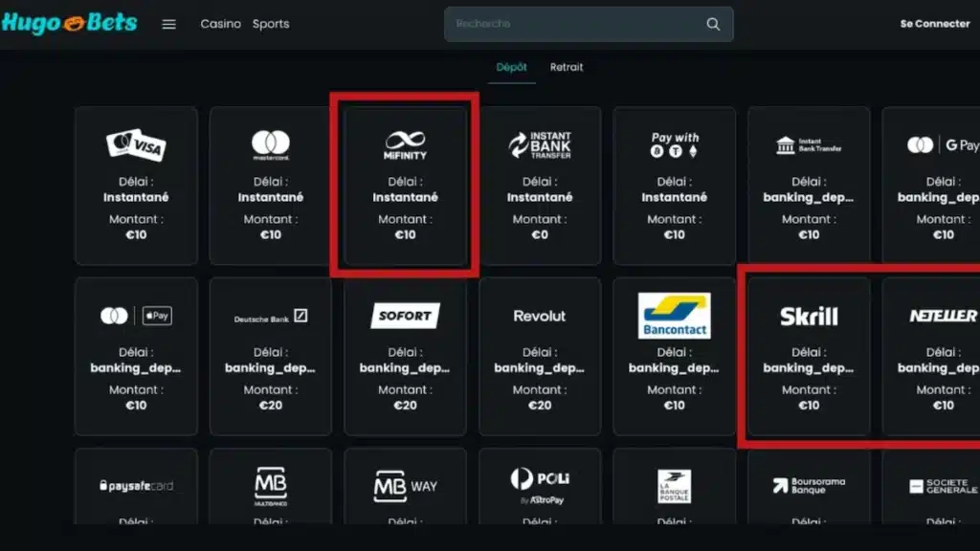Select the Bancontact payment logo
The width and height of the screenshot is (980, 551).
click(x=674, y=316)
